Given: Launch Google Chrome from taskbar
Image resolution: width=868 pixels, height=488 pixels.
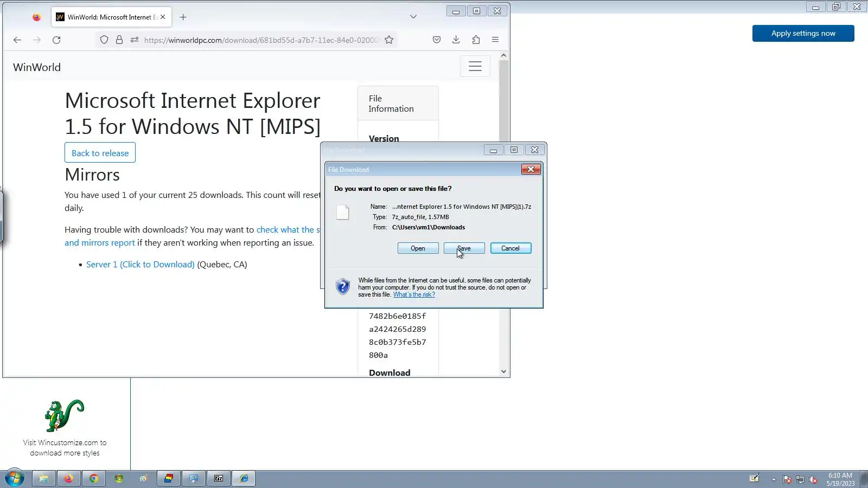Looking at the screenshot, I should click(x=94, y=478).
